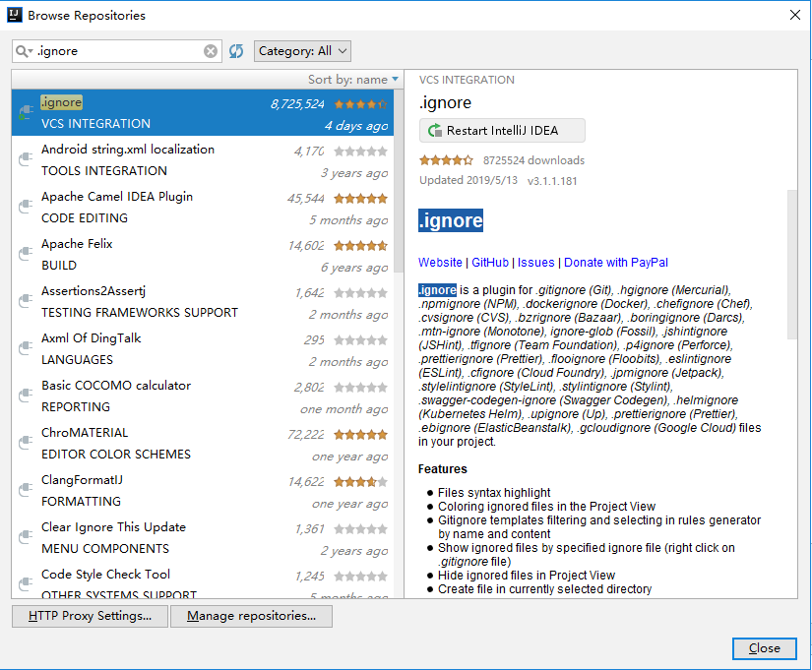
Task: Select ClangFormatIJ plugin
Action: [203, 490]
